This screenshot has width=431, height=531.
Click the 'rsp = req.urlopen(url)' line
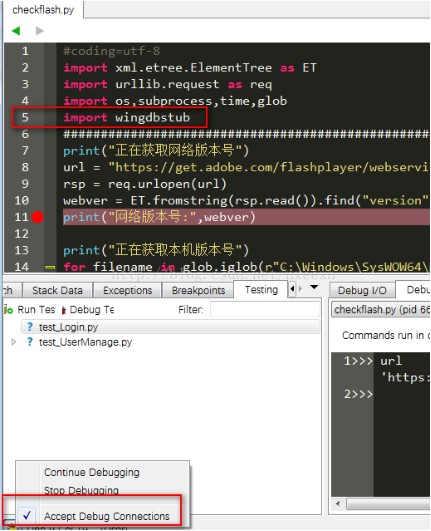tap(145, 184)
